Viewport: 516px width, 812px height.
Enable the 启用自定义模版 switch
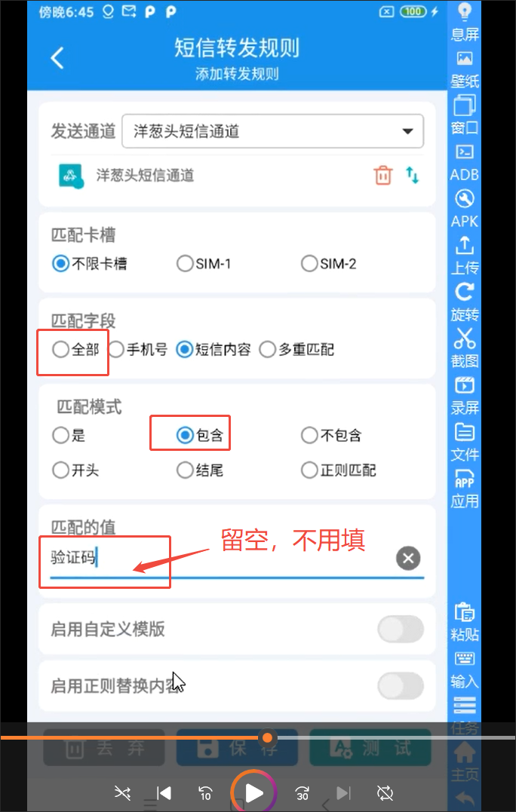tap(401, 630)
